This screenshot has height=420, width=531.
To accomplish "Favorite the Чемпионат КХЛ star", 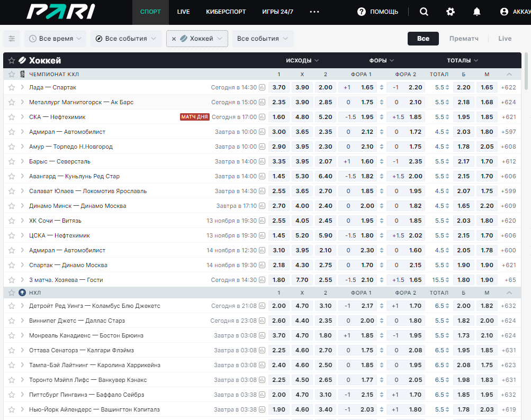I will pos(12,74).
